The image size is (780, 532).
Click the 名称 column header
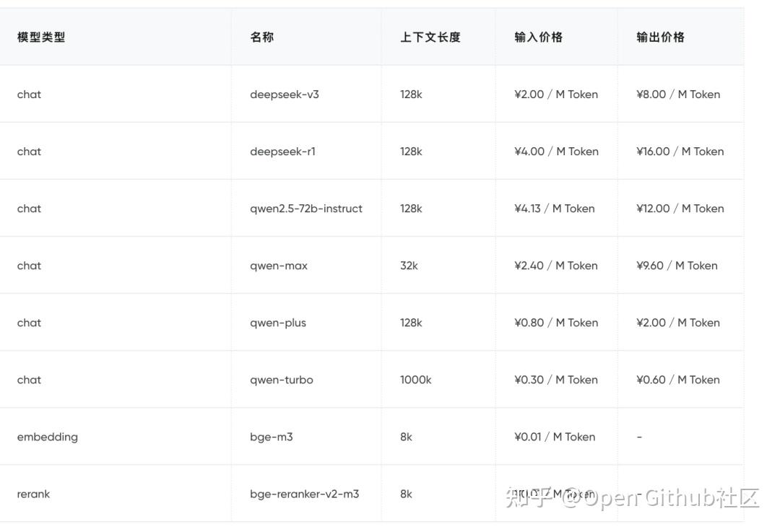[x=261, y=38]
